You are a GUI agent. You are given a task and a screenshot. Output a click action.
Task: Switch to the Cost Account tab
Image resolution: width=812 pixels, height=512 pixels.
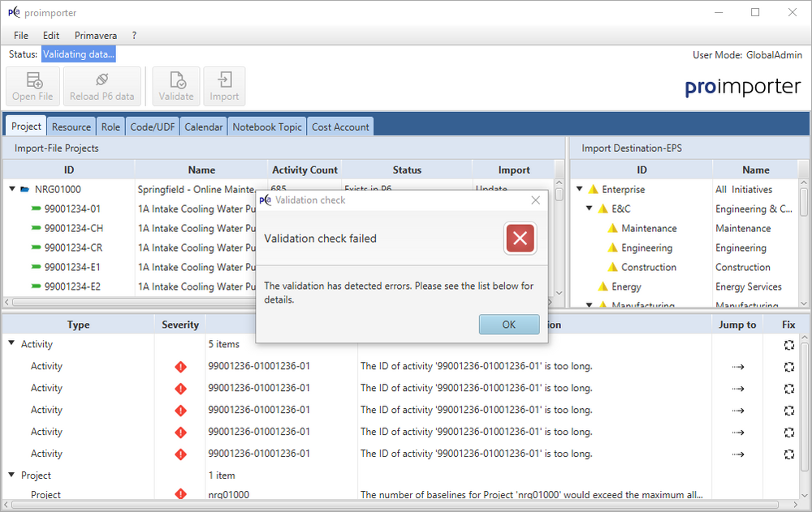click(x=341, y=127)
